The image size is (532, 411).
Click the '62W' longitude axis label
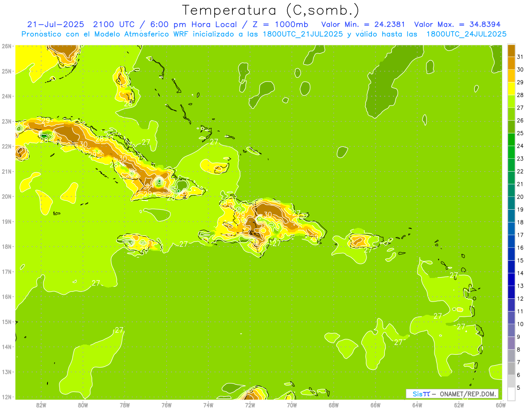[x=459, y=405]
